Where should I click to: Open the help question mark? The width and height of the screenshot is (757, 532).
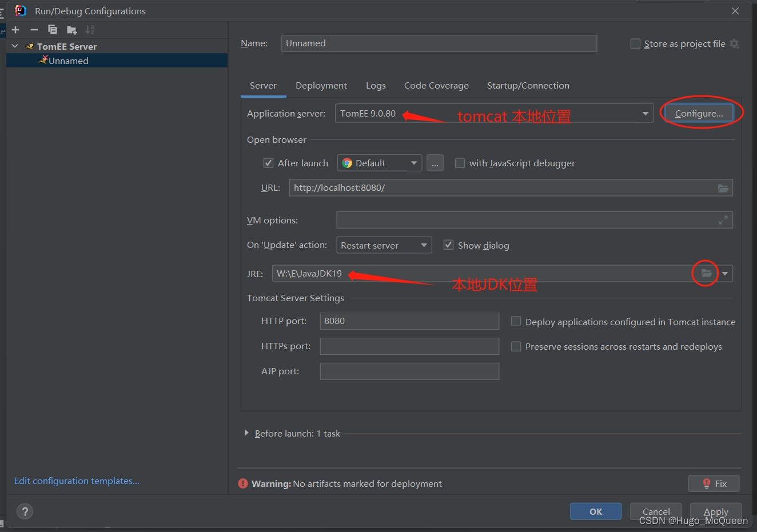coord(25,511)
